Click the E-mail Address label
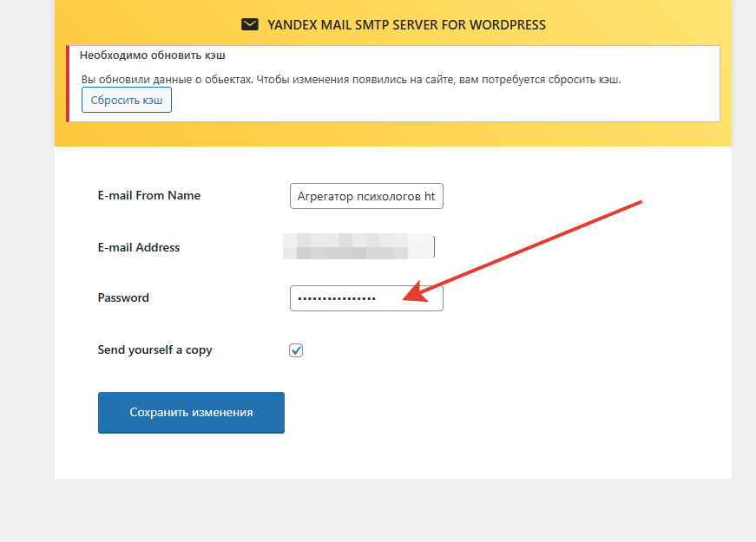756x542 pixels. pyautogui.click(x=138, y=247)
